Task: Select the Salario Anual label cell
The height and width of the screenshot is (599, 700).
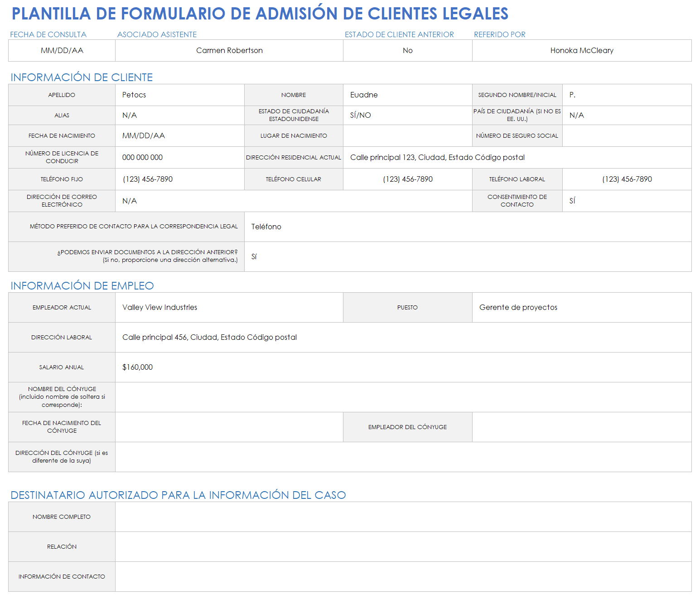Action: pyautogui.click(x=62, y=367)
